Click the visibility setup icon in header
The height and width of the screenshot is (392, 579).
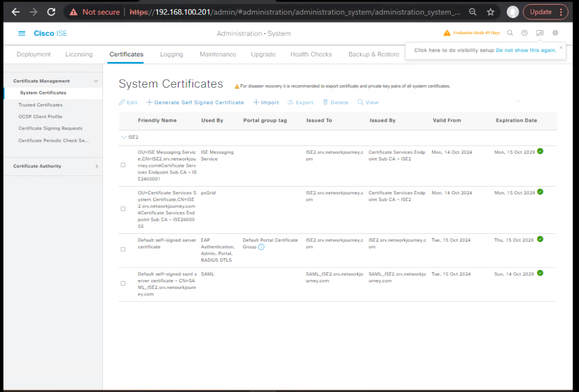point(540,33)
